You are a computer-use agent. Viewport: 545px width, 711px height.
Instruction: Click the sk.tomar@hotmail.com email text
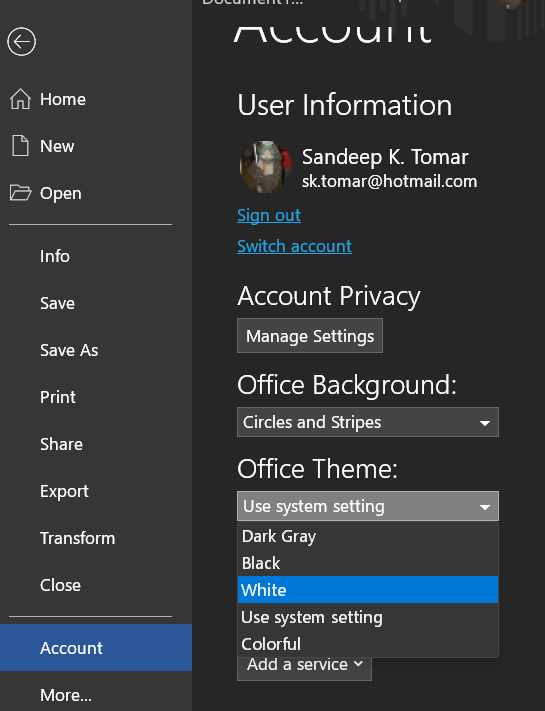pyautogui.click(x=389, y=181)
